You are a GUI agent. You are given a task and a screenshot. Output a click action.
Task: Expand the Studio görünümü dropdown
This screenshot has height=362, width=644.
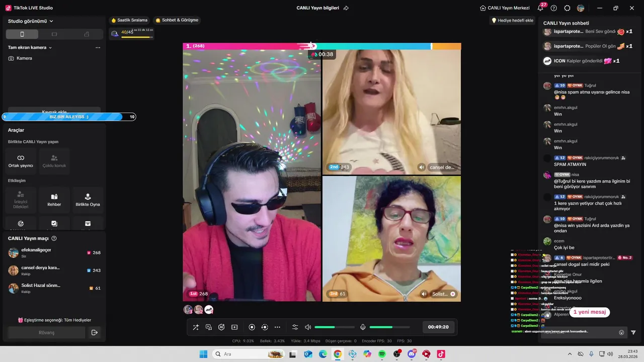click(31, 21)
